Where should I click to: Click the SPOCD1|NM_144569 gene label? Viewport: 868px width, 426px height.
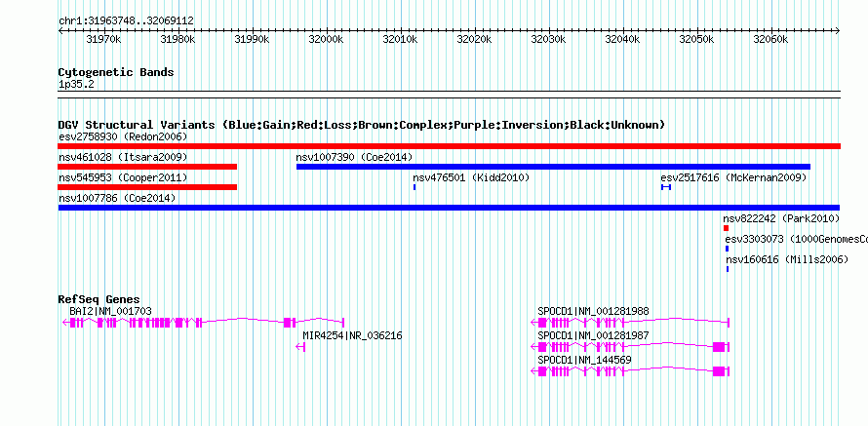(584, 360)
